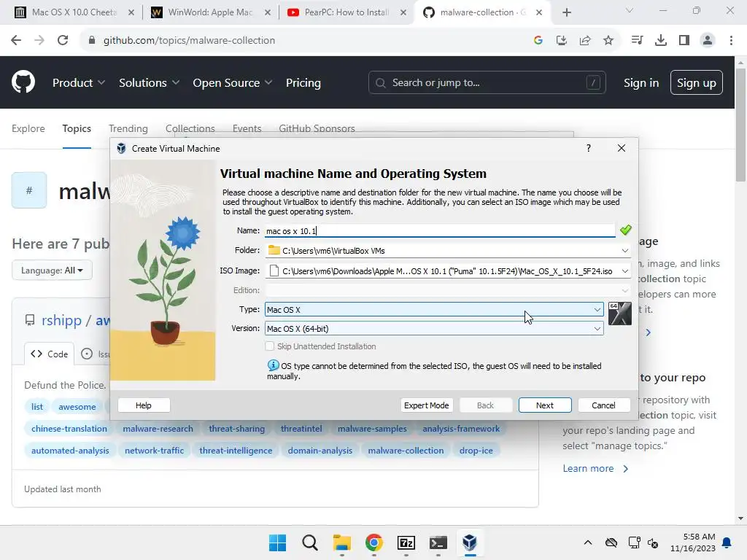Close the PearPC YouTube tab
The height and width of the screenshot is (560, 747).
pyautogui.click(x=403, y=12)
